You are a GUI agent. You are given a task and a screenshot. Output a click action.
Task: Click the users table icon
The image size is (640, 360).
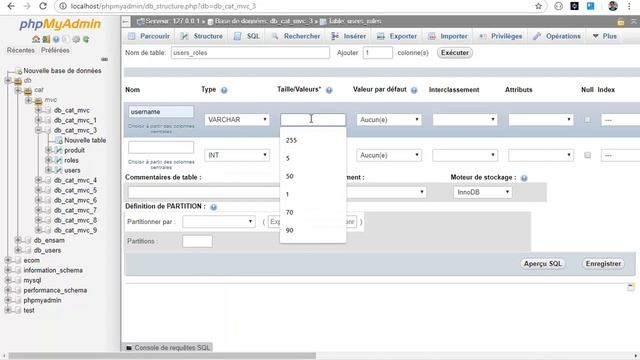click(59, 170)
